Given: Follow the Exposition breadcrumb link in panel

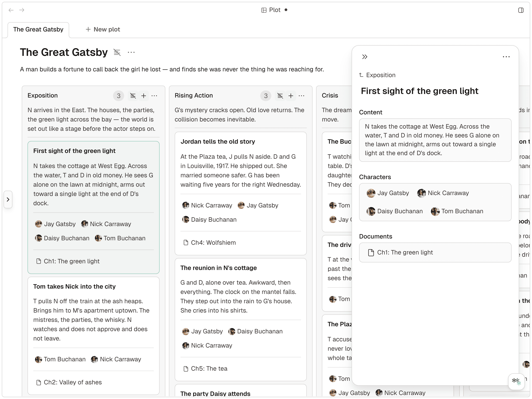Looking at the screenshot, I should point(381,75).
